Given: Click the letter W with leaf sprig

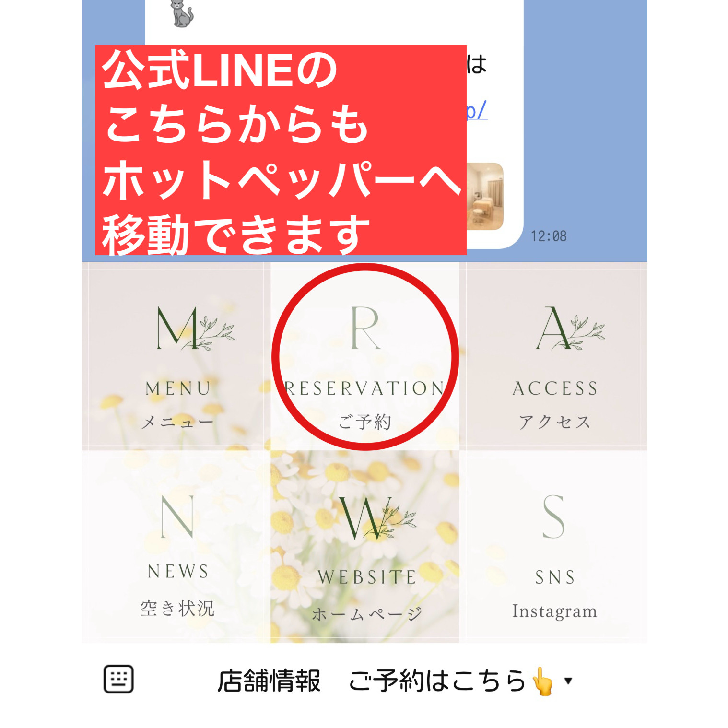Looking at the screenshot, I should (x=378, y=518).
